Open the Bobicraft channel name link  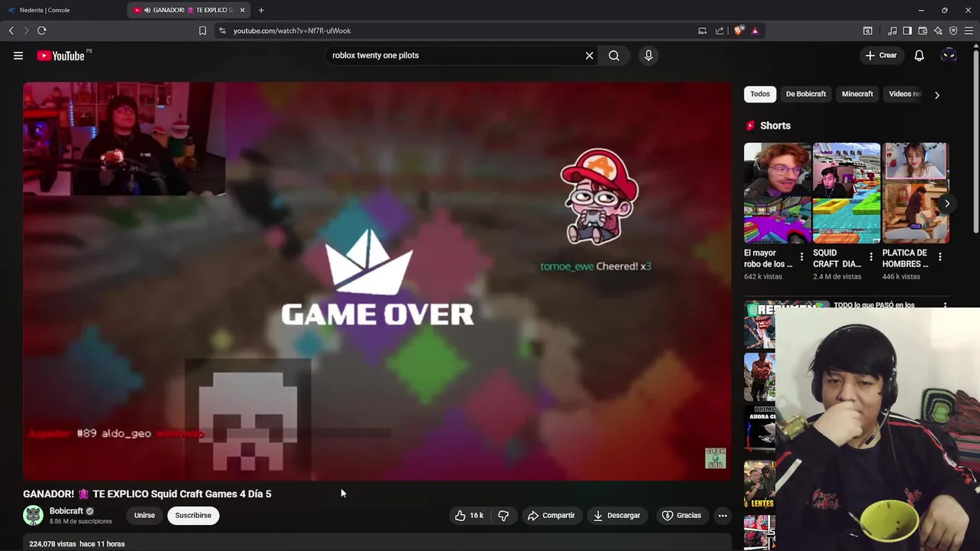(67, 510)
